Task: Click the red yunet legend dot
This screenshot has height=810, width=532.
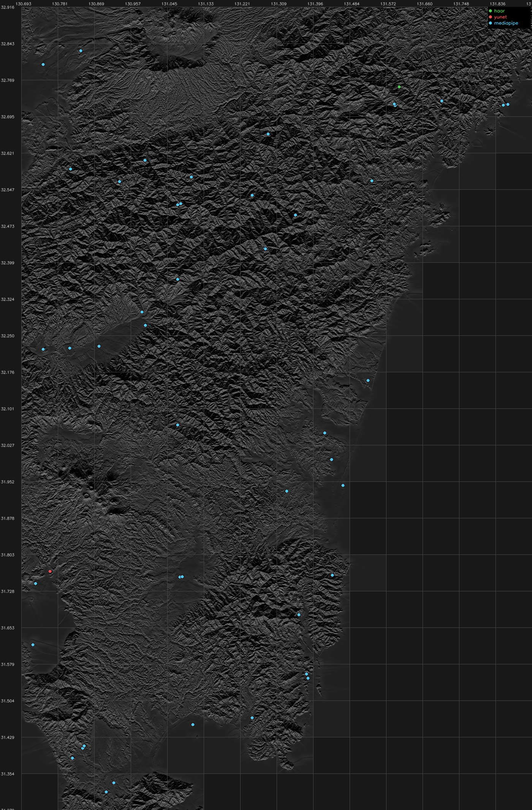Action: [490, 17]
